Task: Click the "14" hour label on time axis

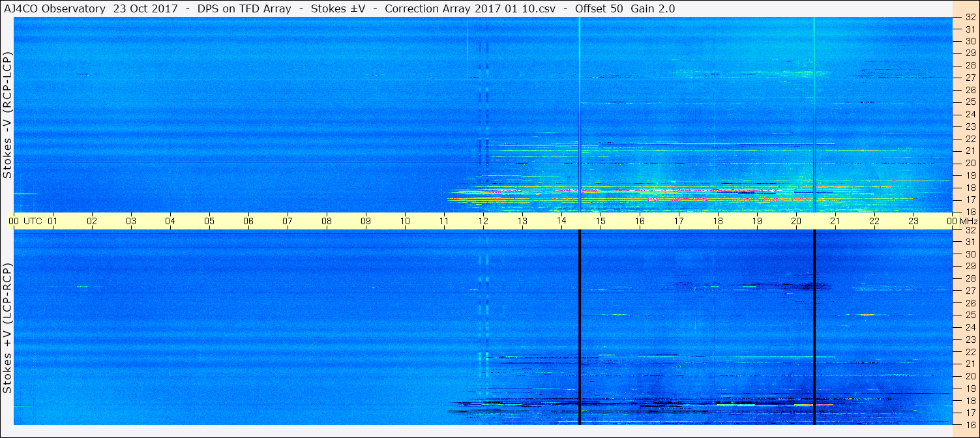Action: [561, 221]
